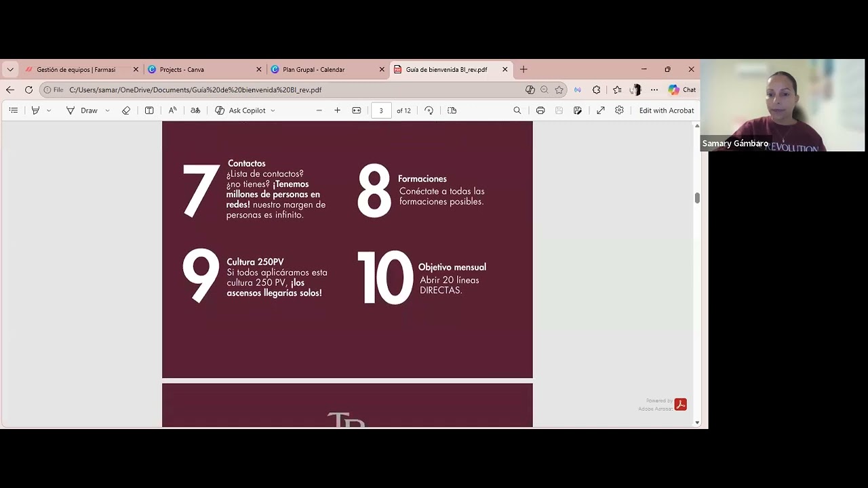Open the browser profile avatar
Screen dimensions: 868x488
pos(635,89)
